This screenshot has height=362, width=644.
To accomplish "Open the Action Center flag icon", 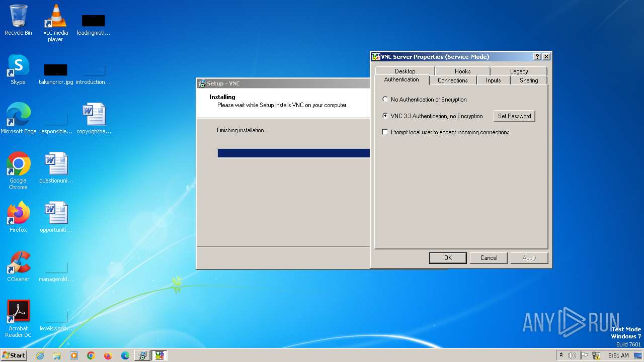I will point(584,355).
